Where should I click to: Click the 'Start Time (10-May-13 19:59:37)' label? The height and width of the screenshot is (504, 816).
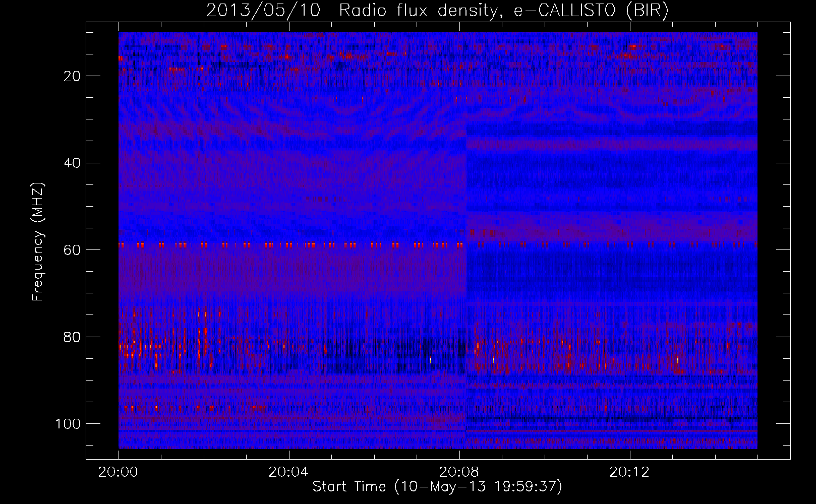pos(437,487)
